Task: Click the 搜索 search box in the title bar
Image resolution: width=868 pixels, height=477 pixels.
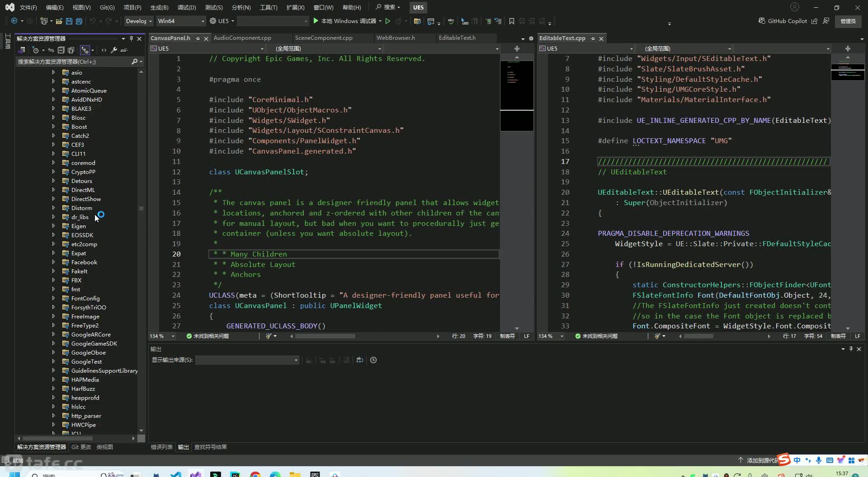Action: coord(388,7)
